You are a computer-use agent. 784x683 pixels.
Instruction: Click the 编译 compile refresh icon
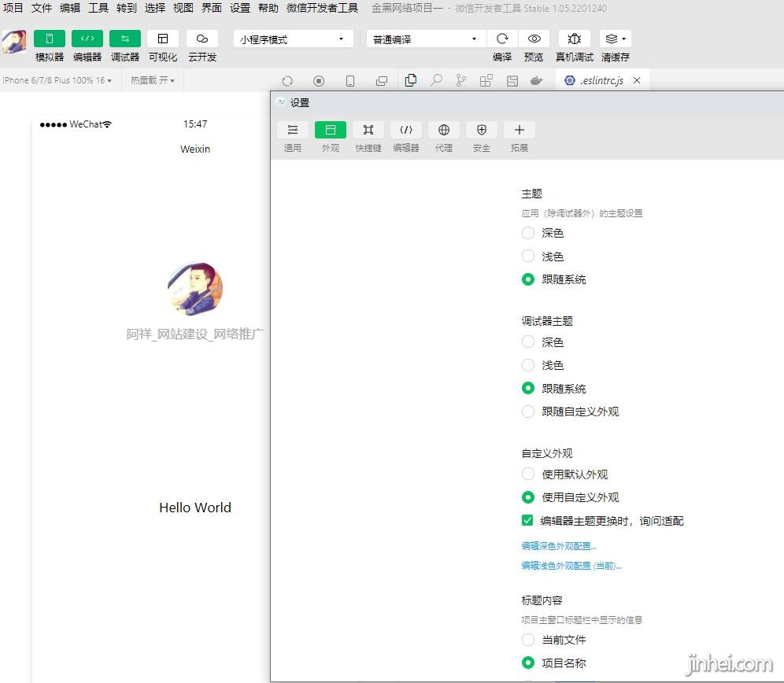502,39
